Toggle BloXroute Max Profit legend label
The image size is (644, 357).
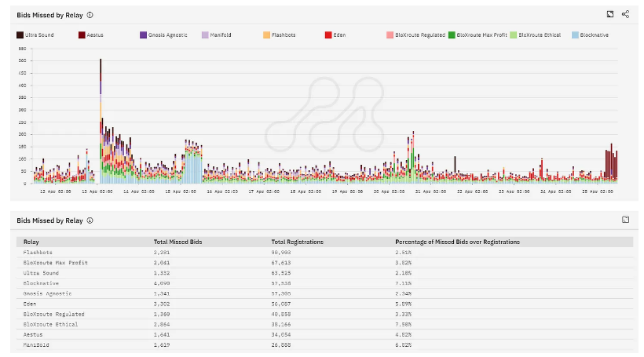[481, 35]
